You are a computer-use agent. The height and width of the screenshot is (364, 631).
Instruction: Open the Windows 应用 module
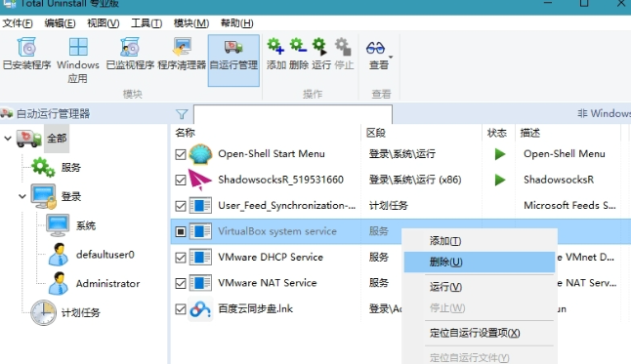[78, 61]
